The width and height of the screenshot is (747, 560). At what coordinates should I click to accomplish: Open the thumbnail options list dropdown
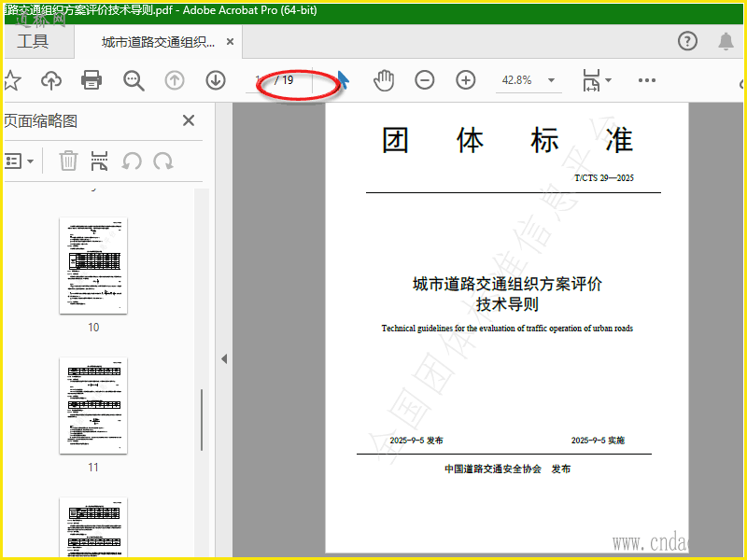coord(19,161)
